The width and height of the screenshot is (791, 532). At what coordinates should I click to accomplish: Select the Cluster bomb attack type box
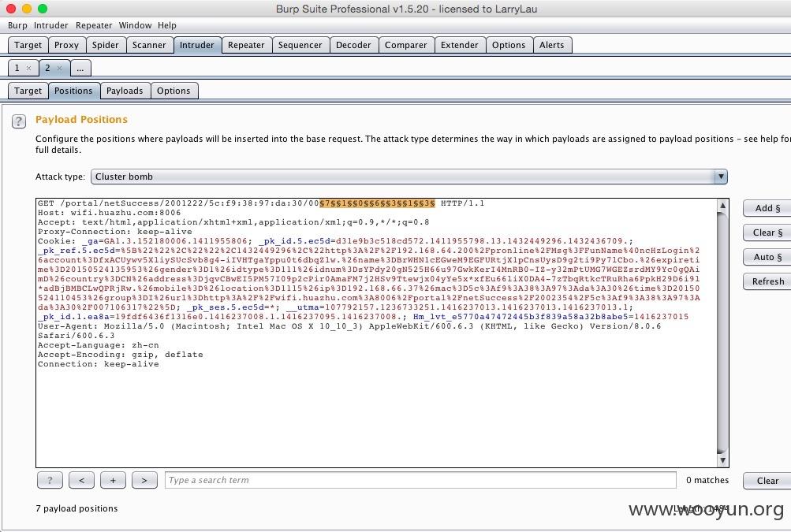coord(409,177)
